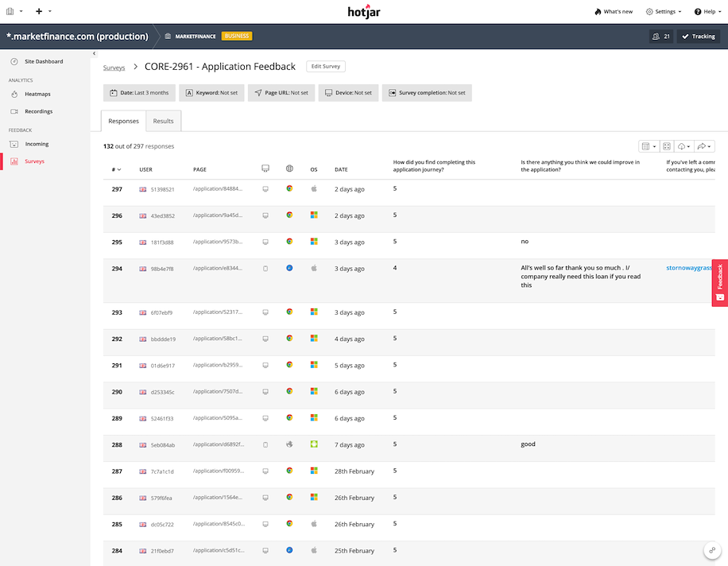Click the Chrome icon in row 289
The width and height of the screenshot is (728, 566).
point(290,417)
